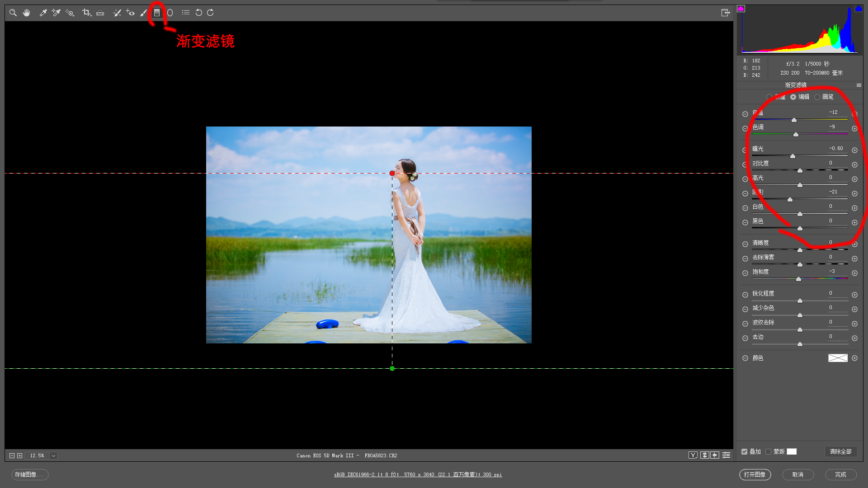Click the 清除全部 button
868x488 pixels.
840,451
